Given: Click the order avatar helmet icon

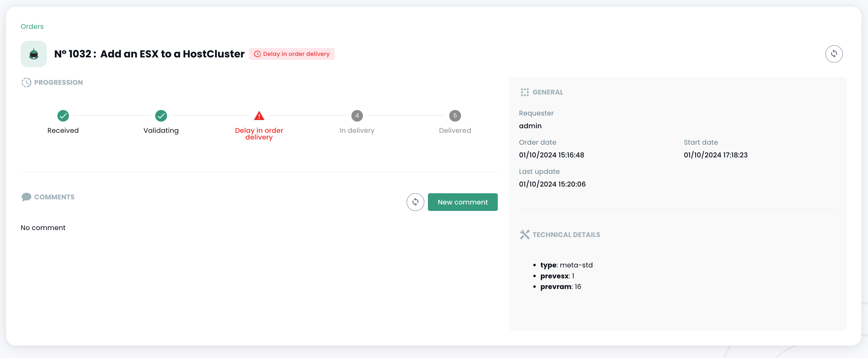Looking at the screenshot, I should tap(33, 53).
